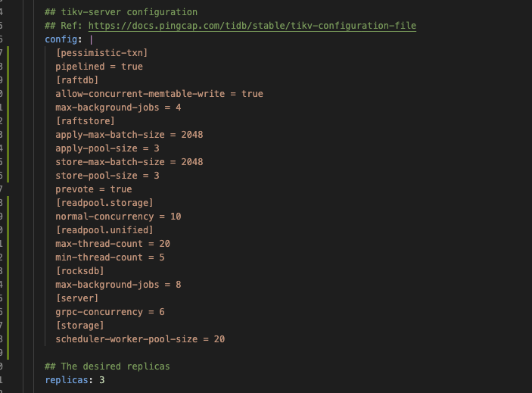
Task: Place cursor on the [rocksdb] header
Action: pyautogui.click(x=79, y=271)
